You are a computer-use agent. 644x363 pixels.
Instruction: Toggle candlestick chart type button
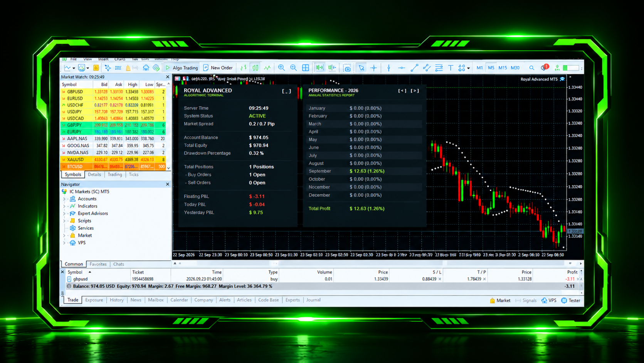pos(256,68)
